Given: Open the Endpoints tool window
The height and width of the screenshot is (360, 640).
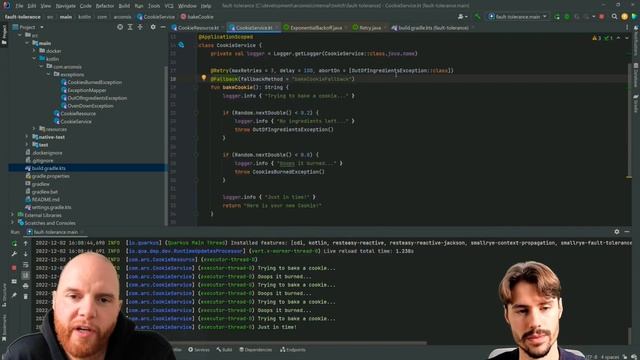Looking at the screenshot, I should pyautogui.click(x=293, y=350).
